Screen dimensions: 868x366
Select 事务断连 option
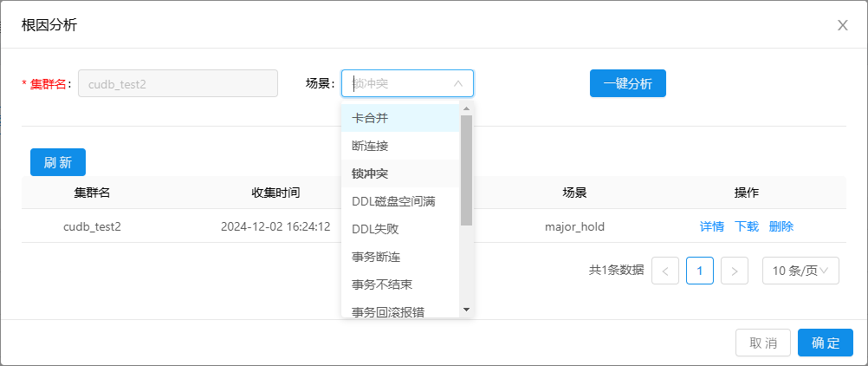click(x=401, y=257)
